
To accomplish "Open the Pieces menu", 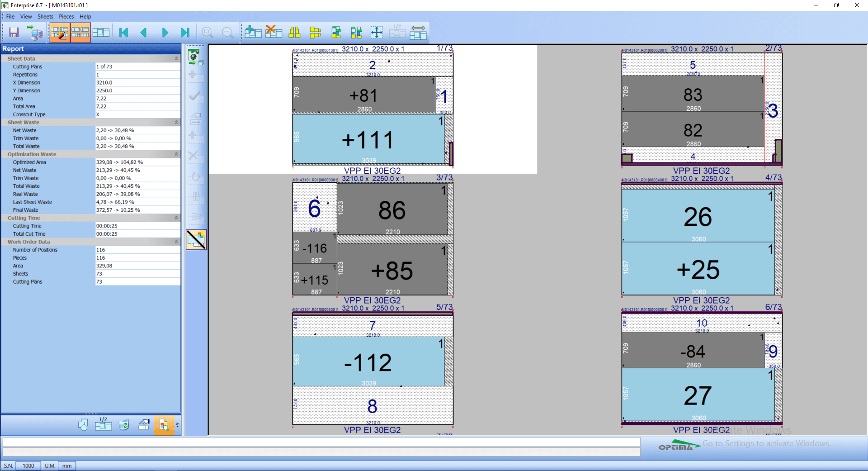I will click(x=66, y=17).
